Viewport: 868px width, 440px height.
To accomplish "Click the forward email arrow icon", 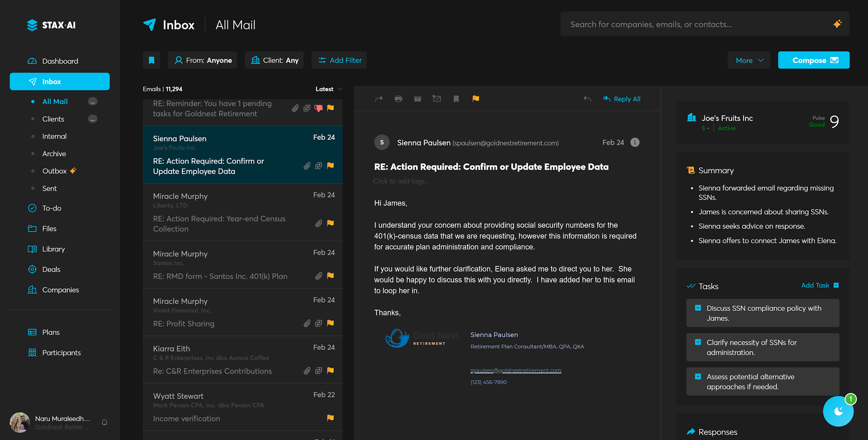I will click(x=379, y=99).
